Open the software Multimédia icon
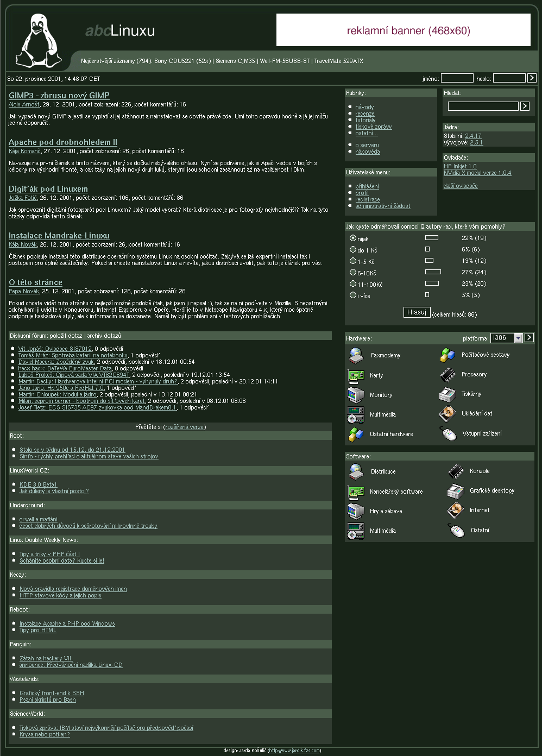542x756 pixels. pos(356,531)
